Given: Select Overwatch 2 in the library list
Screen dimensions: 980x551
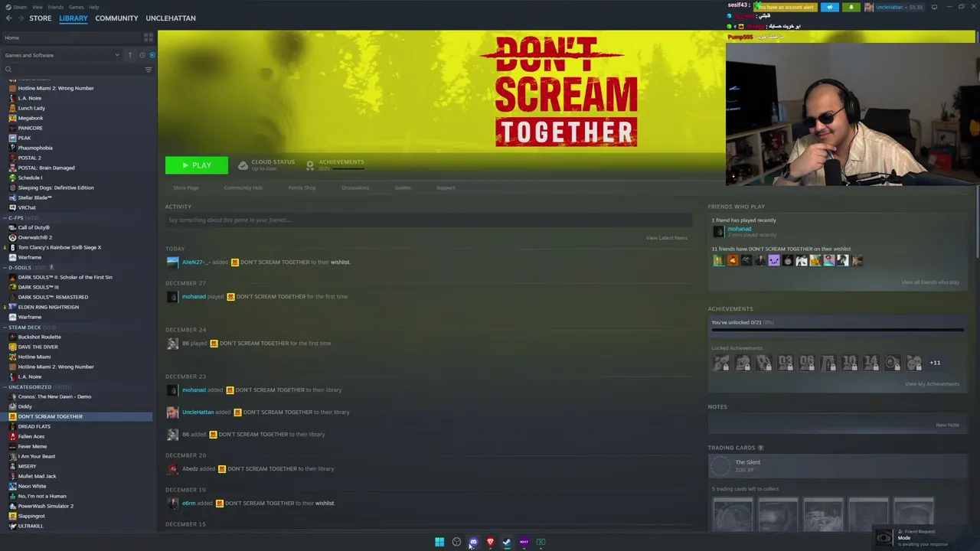Looking at the screenshot, I should (34, 237).
